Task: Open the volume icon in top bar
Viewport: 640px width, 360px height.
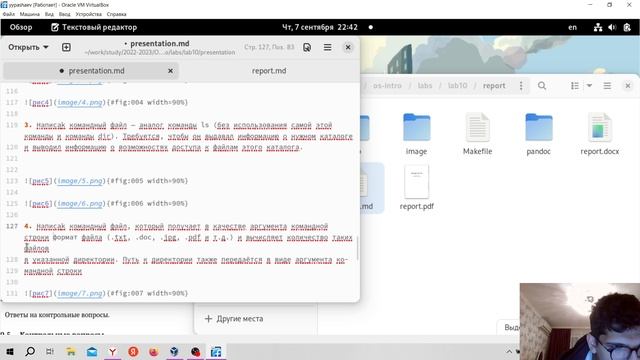Action: [x=612, y=27]
